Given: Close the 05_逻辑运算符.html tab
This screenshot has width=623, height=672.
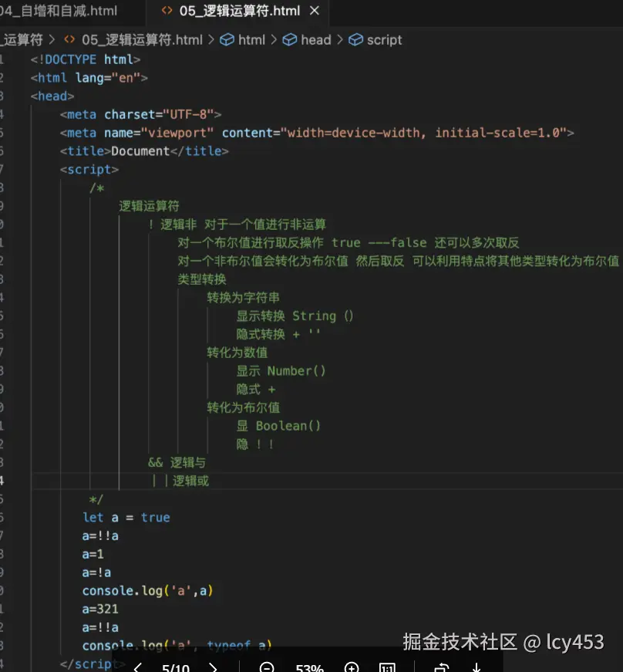Looking at the screenshot, I should tap(315, 11).
